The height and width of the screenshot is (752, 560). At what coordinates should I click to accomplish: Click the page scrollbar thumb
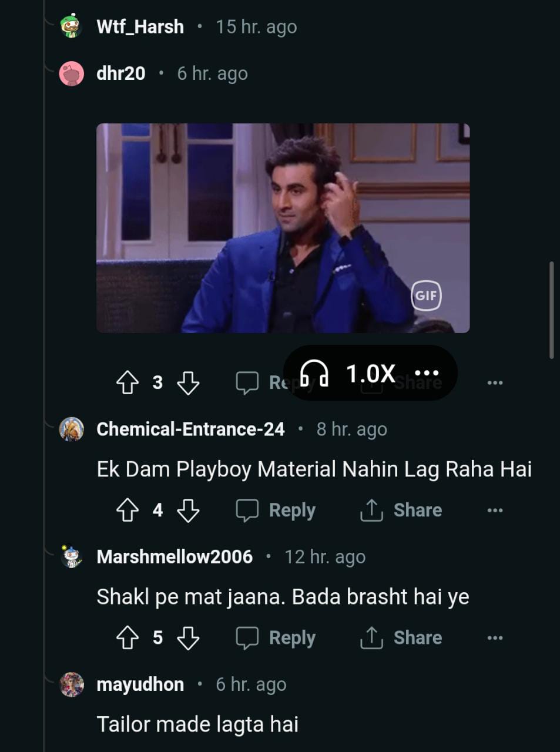click(551, 310)
